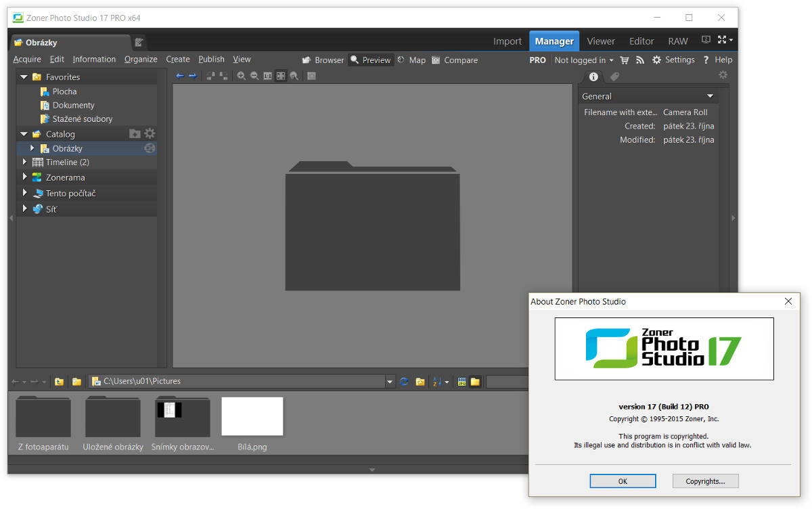This screenshot has width=812, height=509.
Task: Open the Organize menu
Action: (141, 59)
